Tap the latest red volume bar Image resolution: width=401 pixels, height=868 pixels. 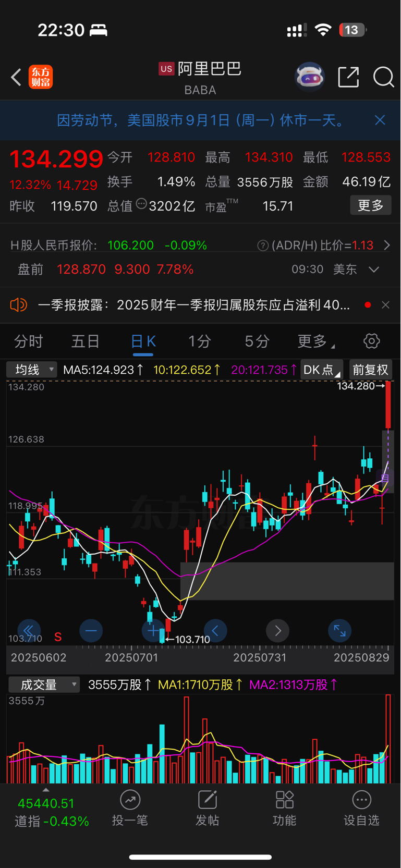click(388, 739)
